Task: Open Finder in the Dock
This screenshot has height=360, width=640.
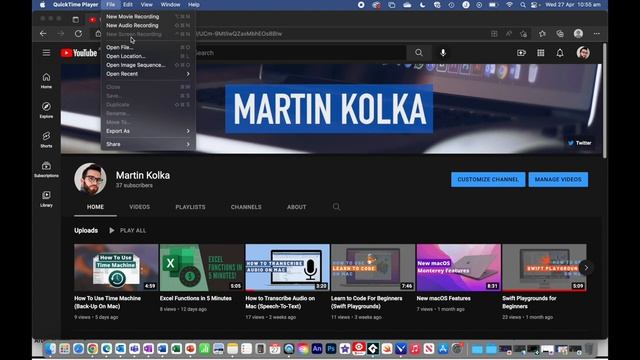Action: (50, 349)
